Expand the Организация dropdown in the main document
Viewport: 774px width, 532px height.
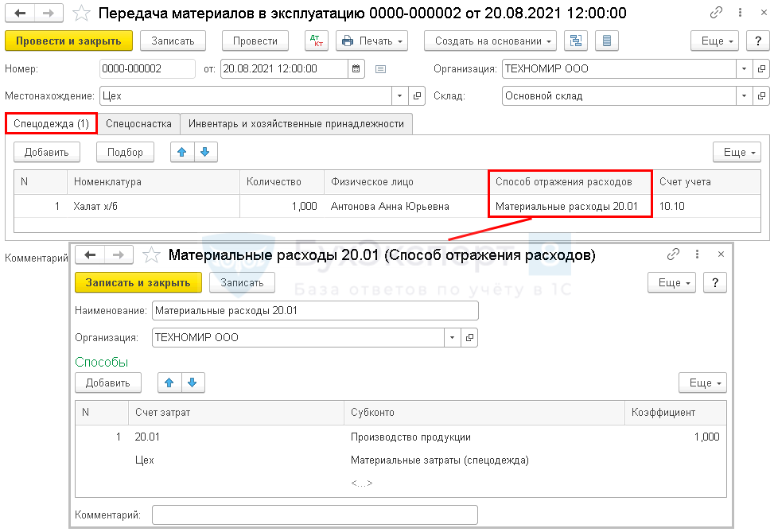744,68
